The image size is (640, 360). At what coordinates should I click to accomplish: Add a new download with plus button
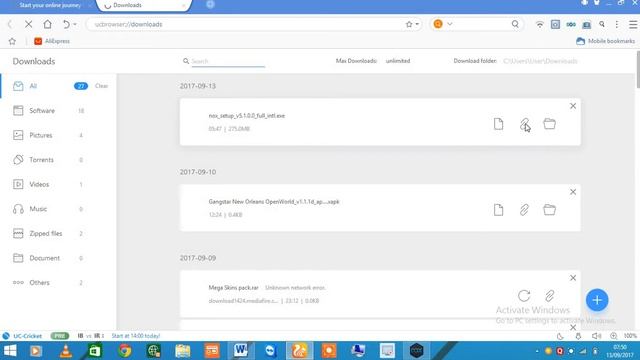(597, 300)
